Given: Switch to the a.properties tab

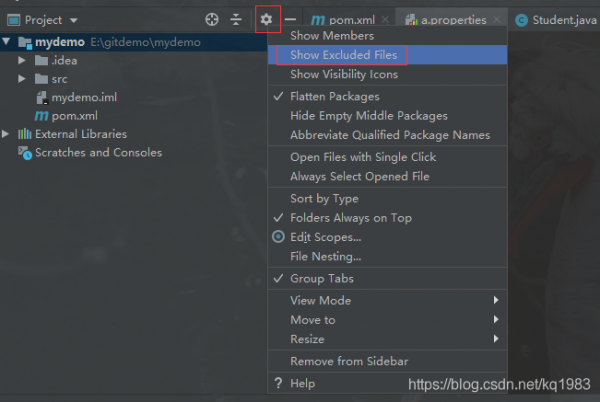Looking at the screenshot, I should tap(450, 20).
